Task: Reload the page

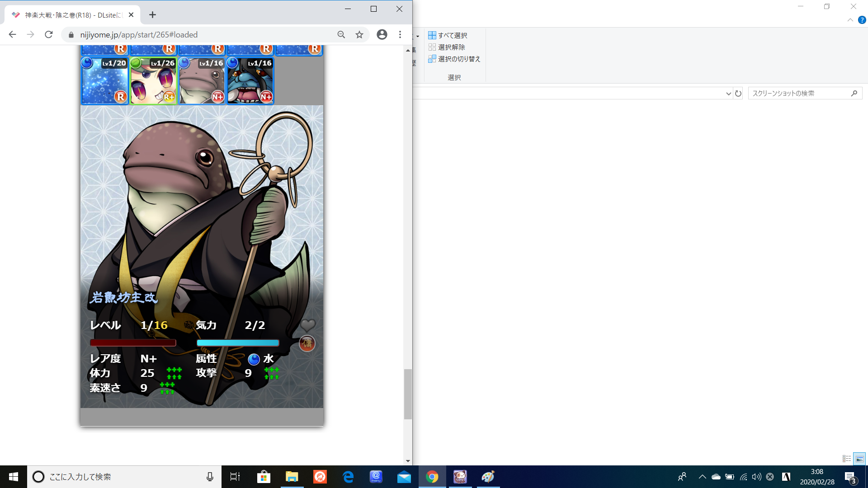Action: tap(49, 35)
